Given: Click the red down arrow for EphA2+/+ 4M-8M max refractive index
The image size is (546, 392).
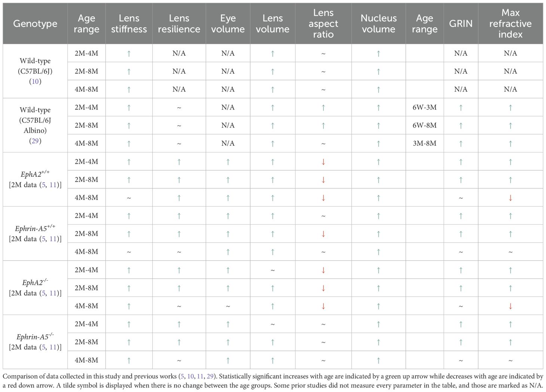Looking at the screenshot, I should 510,198.
